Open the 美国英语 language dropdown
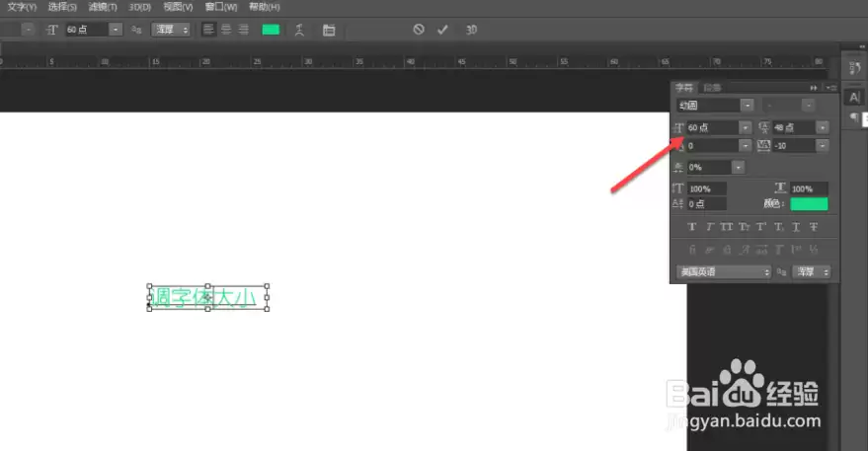This screenshot has height=451, width=868. click(724, 271)
